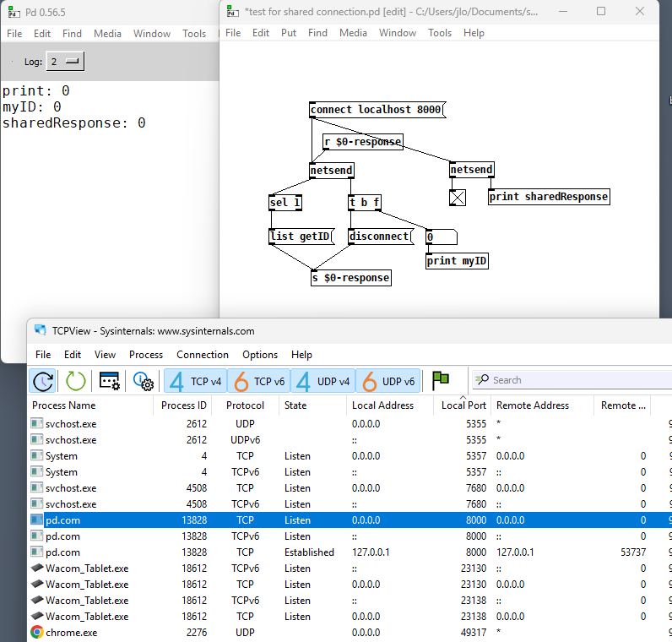Click remote port value 53737
672x642 pixels.
pos(633,552)
